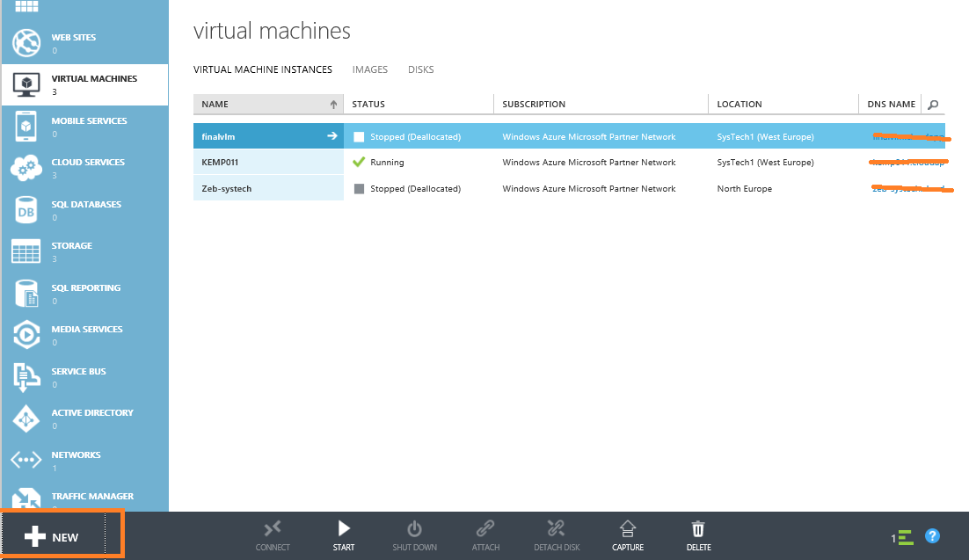Click Connect in bottom command bar
Image resolution: width=969 pixels, height=560 pixels.
pos(273,536)
